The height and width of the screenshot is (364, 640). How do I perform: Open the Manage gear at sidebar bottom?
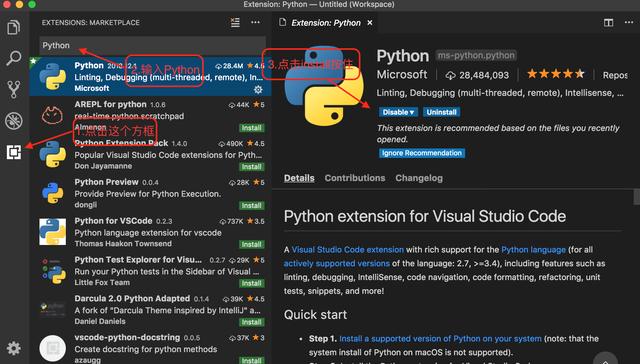pyautogui.click(x=13, y=348)
